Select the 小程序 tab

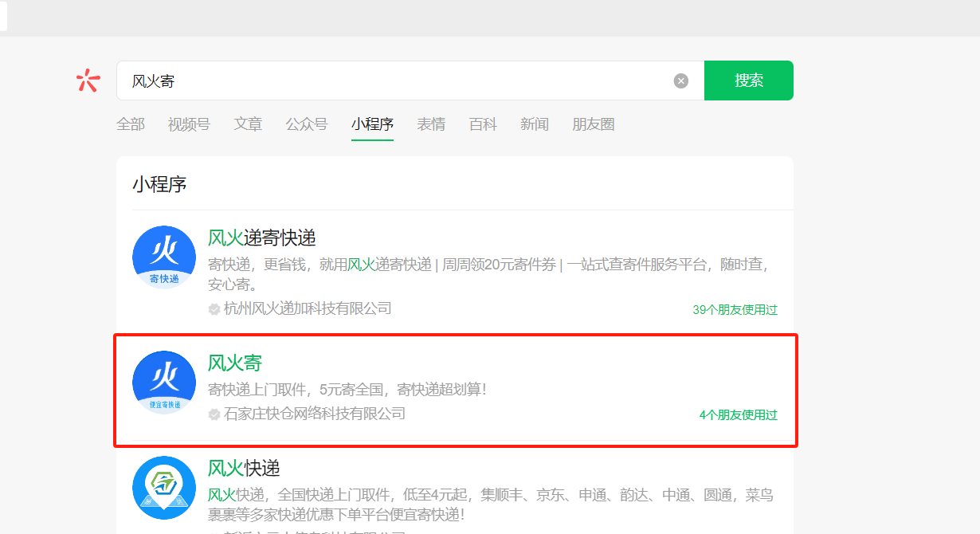372,124
